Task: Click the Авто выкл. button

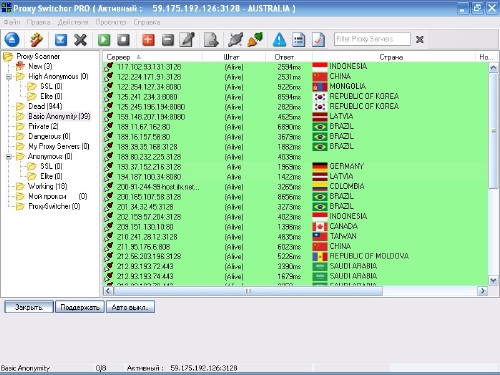Action: pos(130,307)
